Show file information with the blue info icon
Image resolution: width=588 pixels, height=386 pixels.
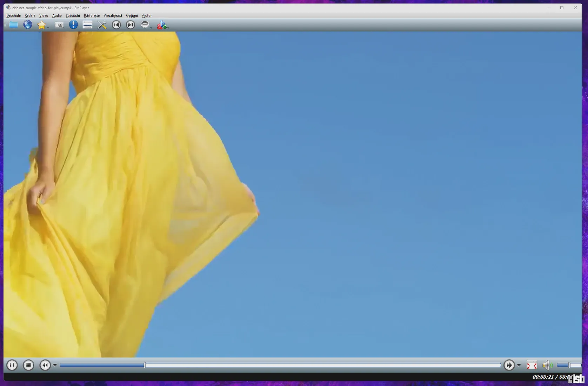click(x=73, y=25)
